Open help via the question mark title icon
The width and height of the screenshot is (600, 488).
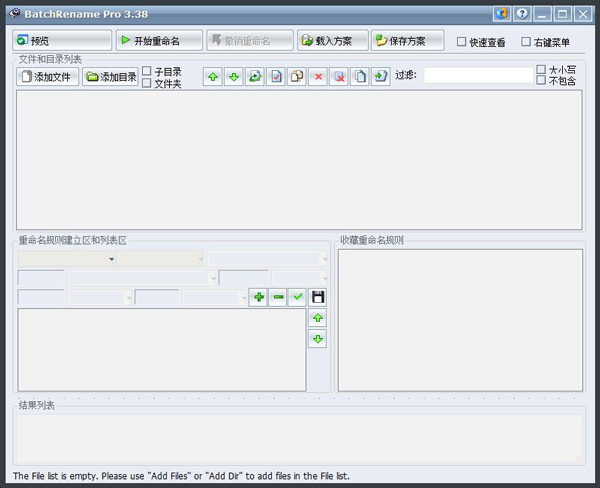522,14
